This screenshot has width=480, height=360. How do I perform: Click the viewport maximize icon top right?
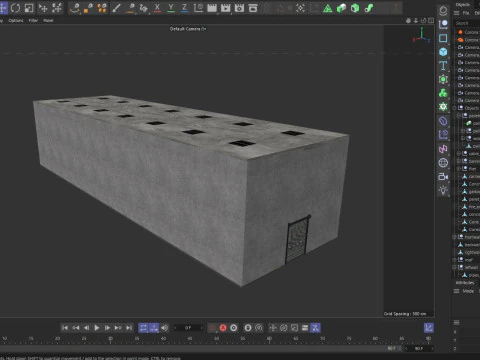[x=431, y=21]
